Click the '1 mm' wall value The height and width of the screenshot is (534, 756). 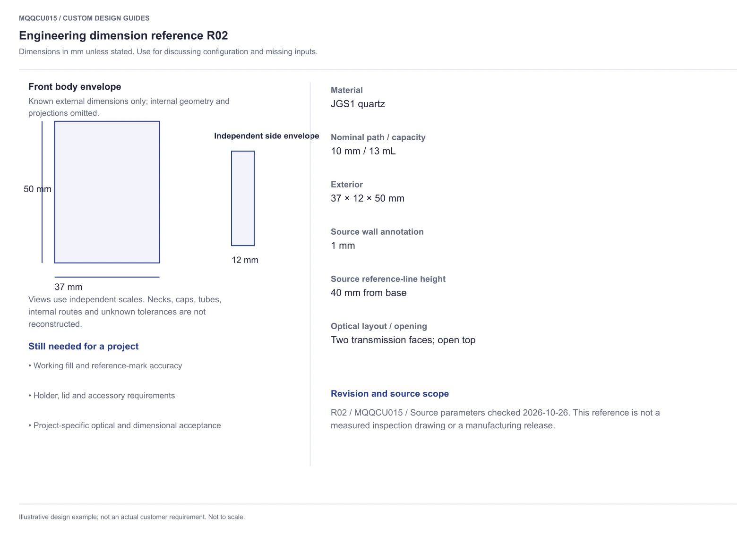[343, 246]
